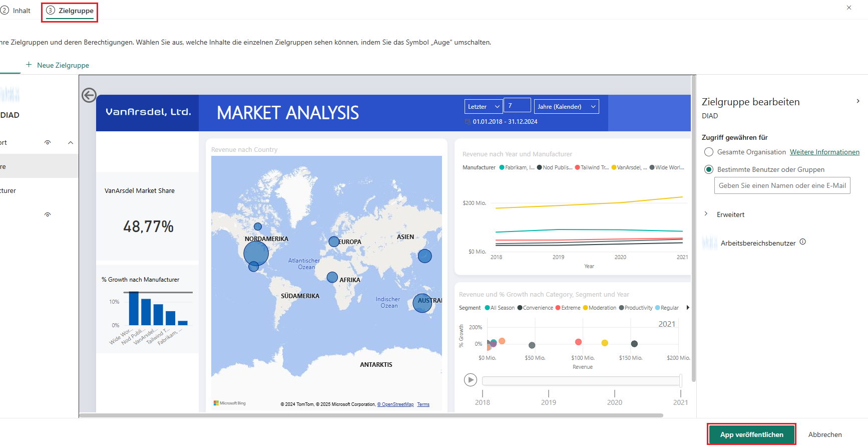Click the All Season legend color
The height and width of the screenshot is (446, 868).
click(x=488, y=308)
